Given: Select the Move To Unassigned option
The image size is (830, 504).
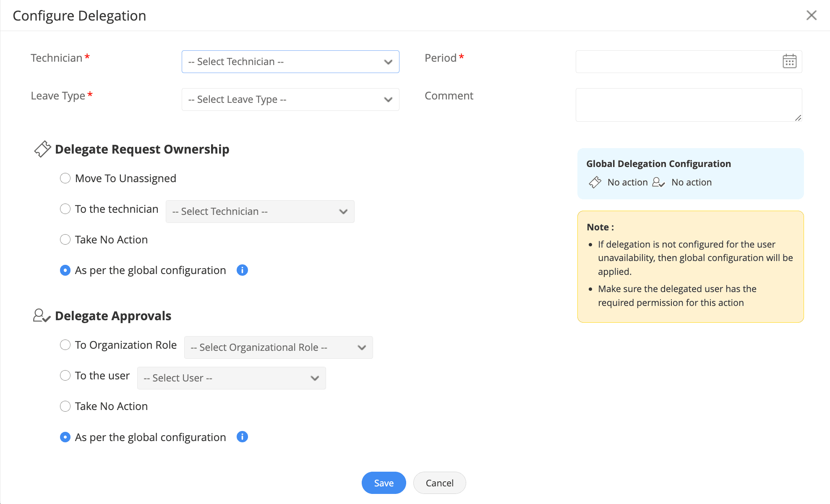Looking at the screenshot, I should pos(65,178).
